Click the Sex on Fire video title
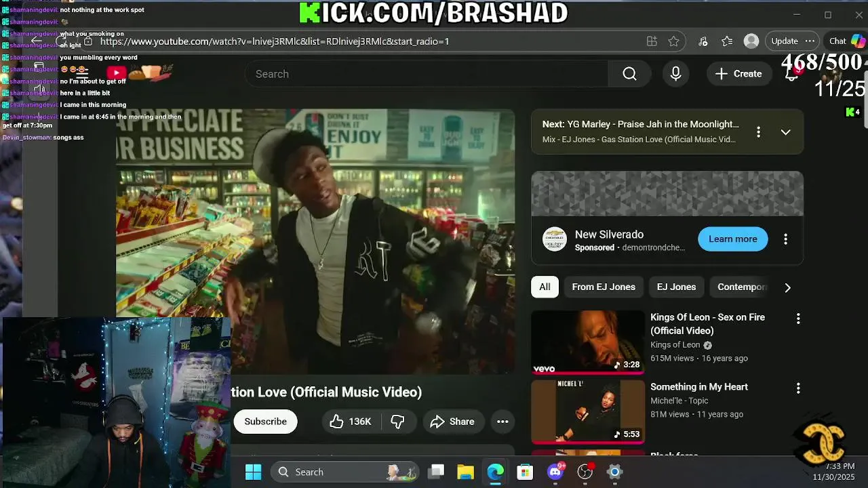Viewport: 868px width, 488px height. pos(707,324)
